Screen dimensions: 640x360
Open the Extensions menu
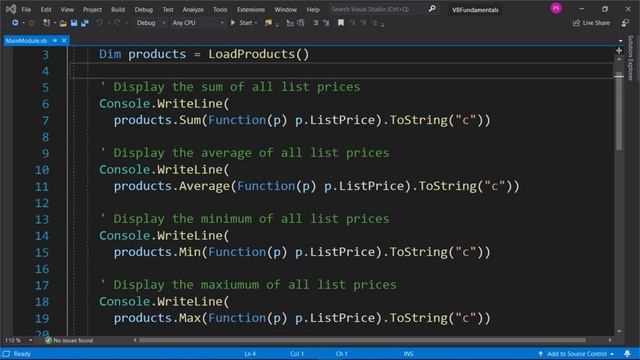point(251,9)
